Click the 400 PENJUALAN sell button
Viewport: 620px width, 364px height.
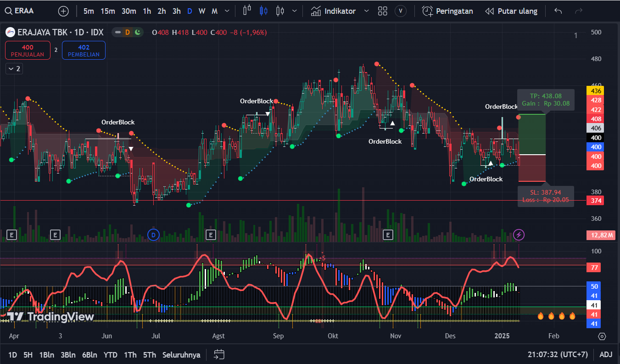28,50
